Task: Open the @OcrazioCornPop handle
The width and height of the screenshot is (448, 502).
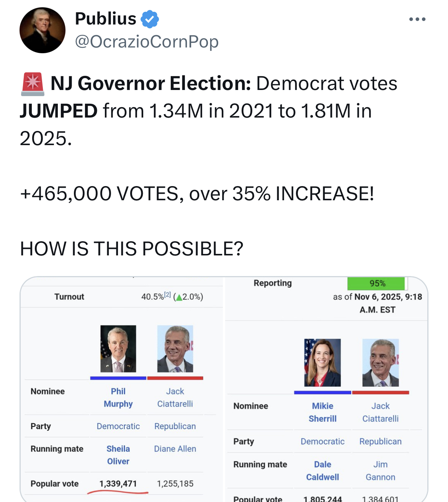Action: [147, 42]
